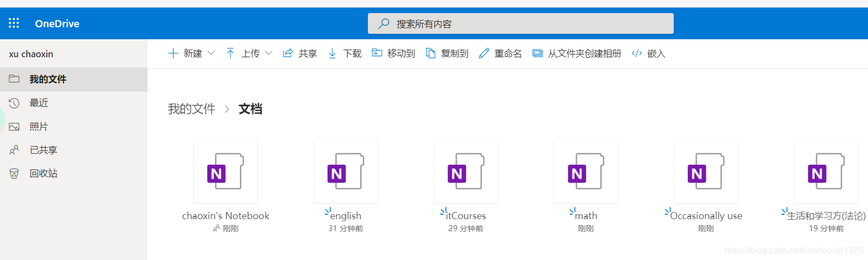Click the 文档 breadcrumb text

pos(250,109)
